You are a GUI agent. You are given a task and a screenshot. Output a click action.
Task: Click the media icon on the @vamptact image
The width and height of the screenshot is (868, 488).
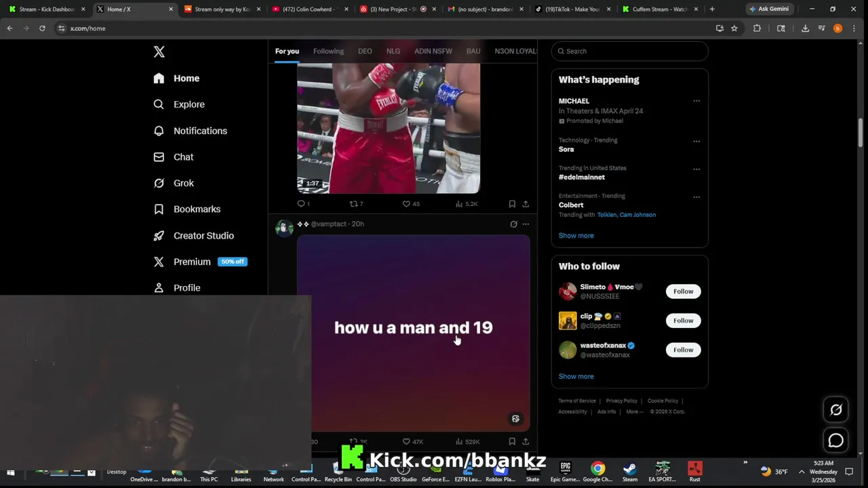point(515,419)
